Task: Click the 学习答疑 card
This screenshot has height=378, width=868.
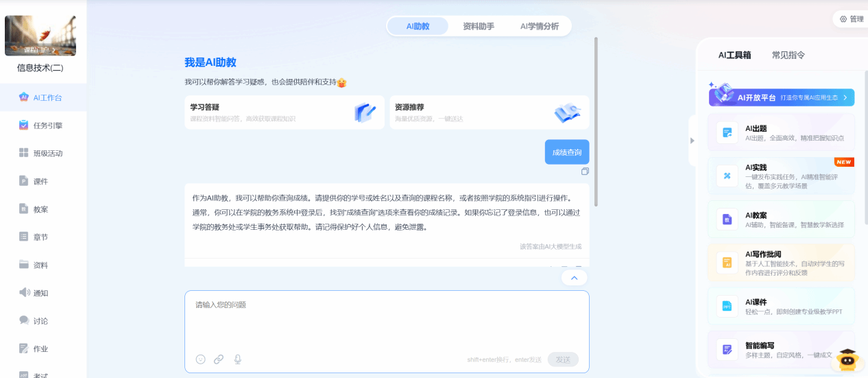Action: click(x=284, y=113)
